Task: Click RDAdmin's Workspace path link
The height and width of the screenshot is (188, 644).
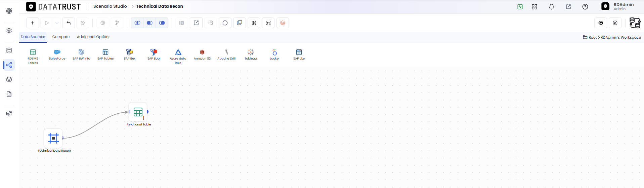Action: pyautogui.click(x=621, y=37)
